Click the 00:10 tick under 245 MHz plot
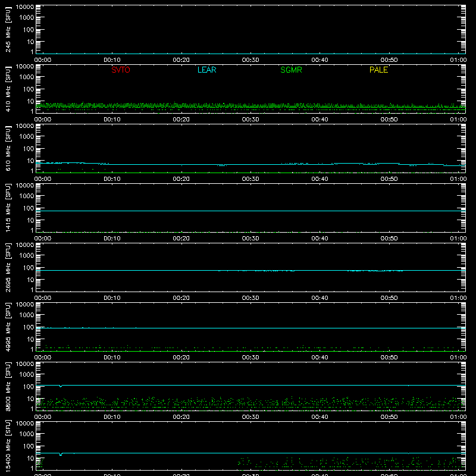Image resolution: width=476 pixels, height=476 pixels. tap(112, 60)
